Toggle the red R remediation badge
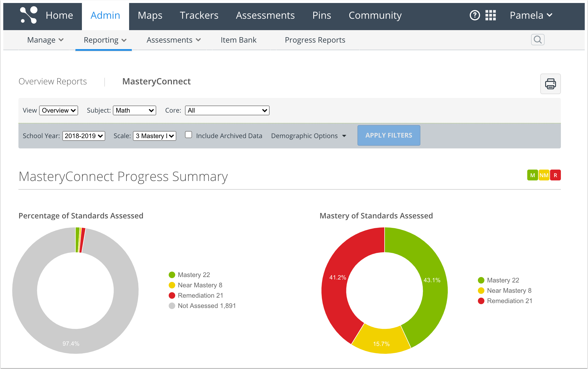588x369 pixels. point(555,175)
